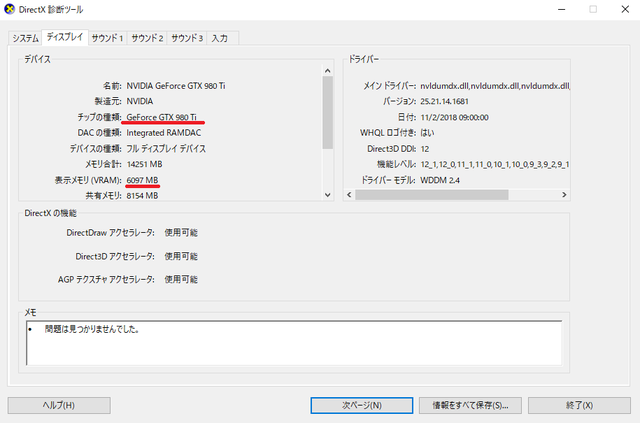The image size is (640, 423).
Task: Click the メモ notes text box
Action: [x=294, y=343]
